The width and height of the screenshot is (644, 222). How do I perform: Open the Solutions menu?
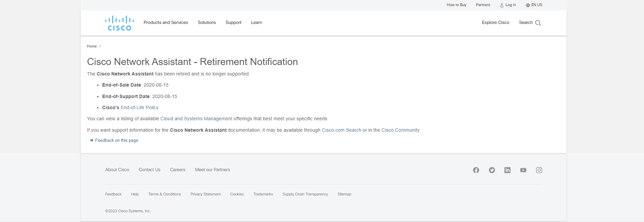(207, 23)
